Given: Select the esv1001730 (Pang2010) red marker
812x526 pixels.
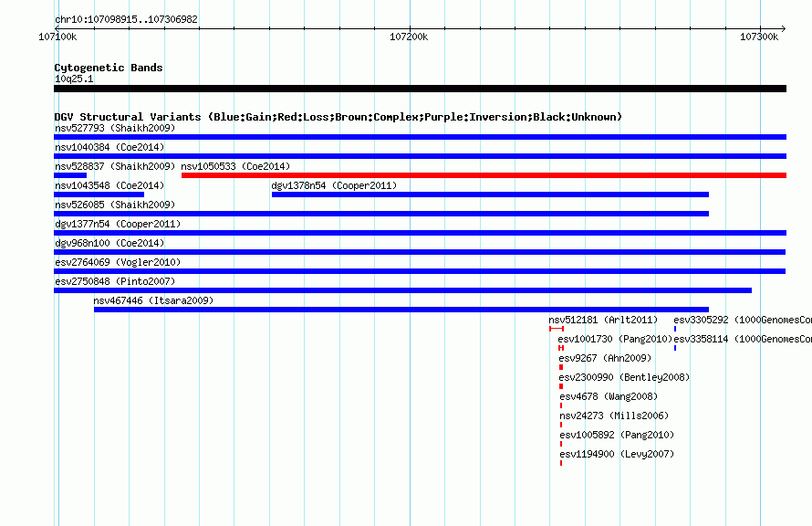Looking at the screenshot, I should pyautogui.click(x=561, y=348).
